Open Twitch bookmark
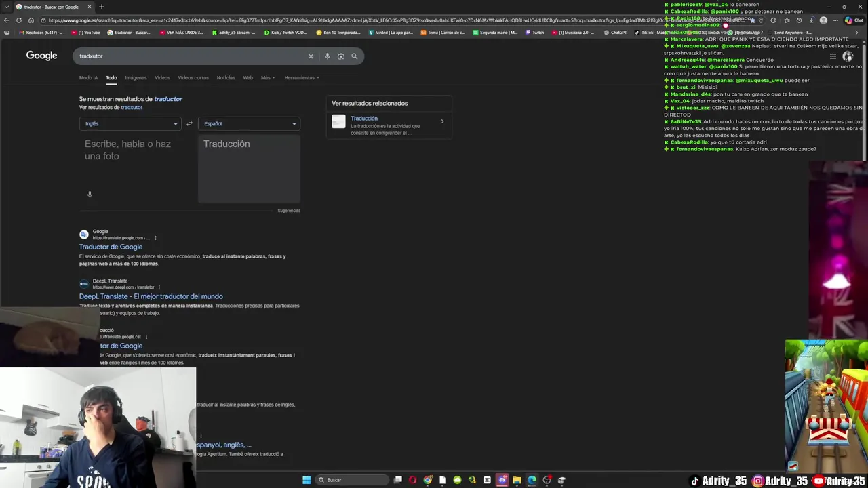The height and width of the screenshot is (488, 868). point(534,32)
